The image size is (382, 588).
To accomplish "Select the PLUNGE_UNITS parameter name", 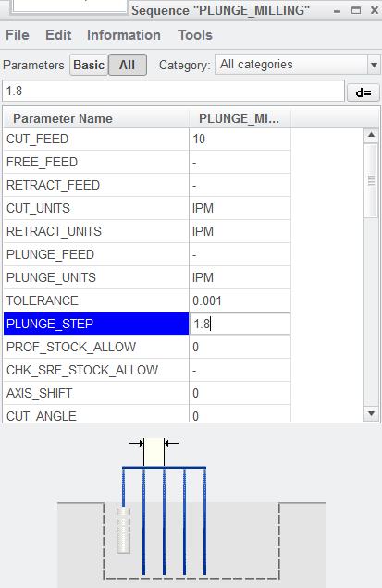I will click(96, 278).
